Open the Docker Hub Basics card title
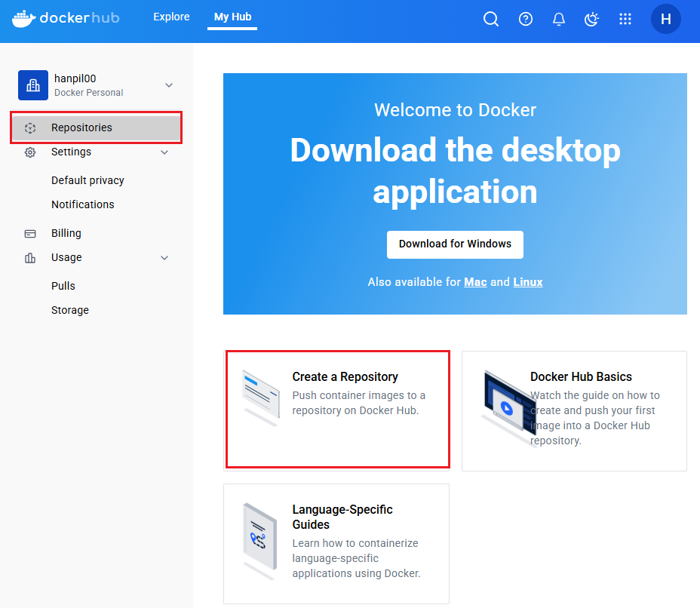Screen dimensions: 700x608 click(x=581, y=376)
